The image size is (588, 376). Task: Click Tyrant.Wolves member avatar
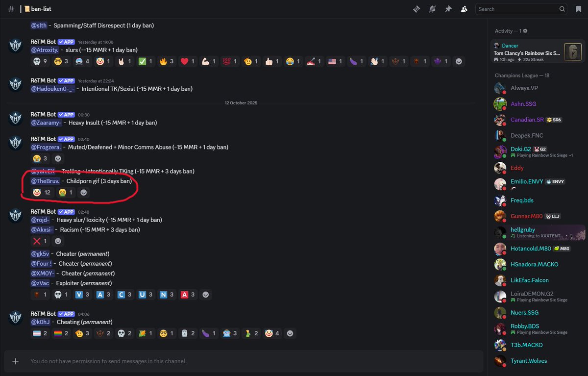pyautogui.click(x=500, y=361)
